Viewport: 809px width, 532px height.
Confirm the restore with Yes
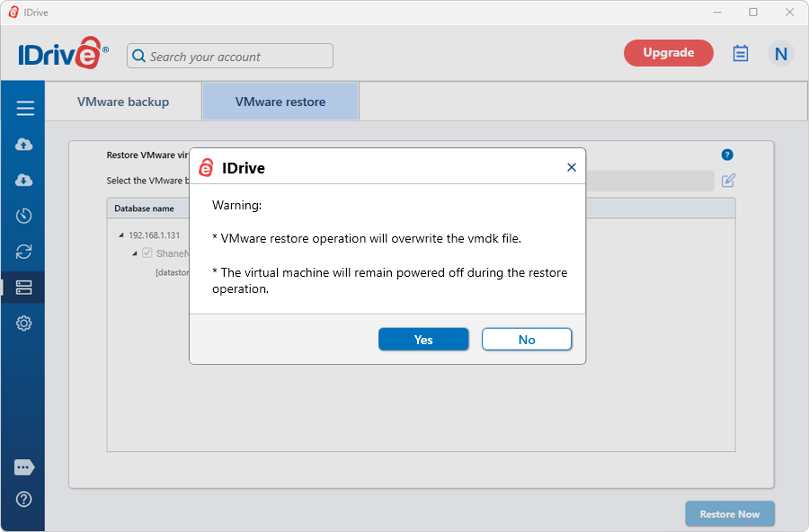[x=423, y=340]
